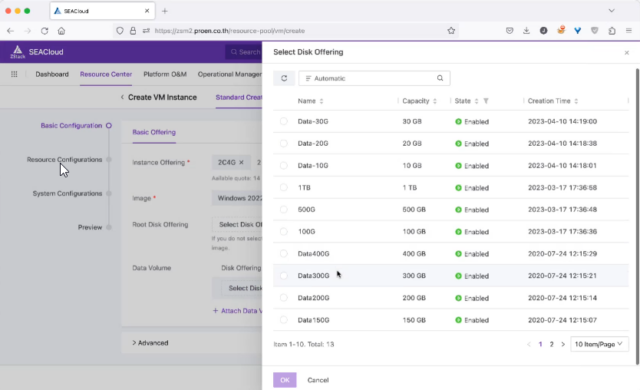The width and height of the screenshot is (640, 390).
Task: Select the 1TB disk radio button
Action: click(x=284, y=187)
